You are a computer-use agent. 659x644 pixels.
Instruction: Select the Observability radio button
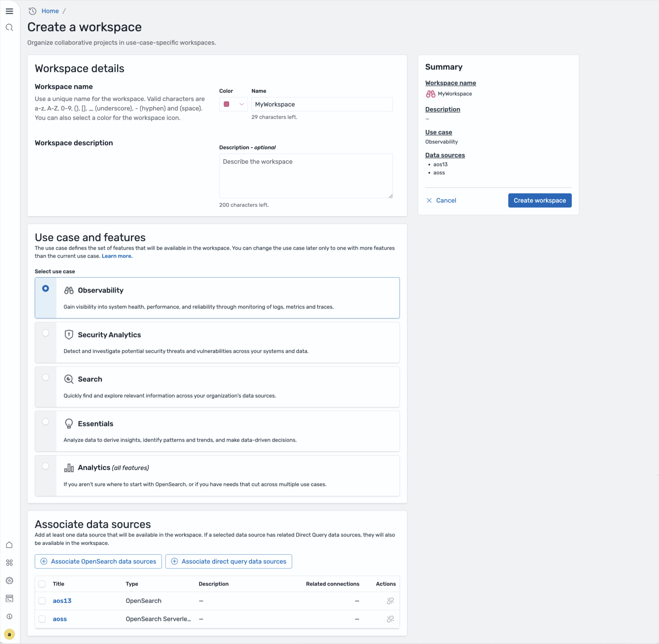click(x=46, y=288)
